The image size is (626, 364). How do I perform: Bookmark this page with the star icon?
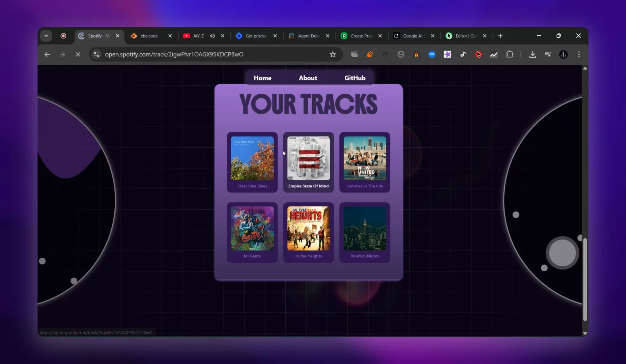[x=333, y=54]
